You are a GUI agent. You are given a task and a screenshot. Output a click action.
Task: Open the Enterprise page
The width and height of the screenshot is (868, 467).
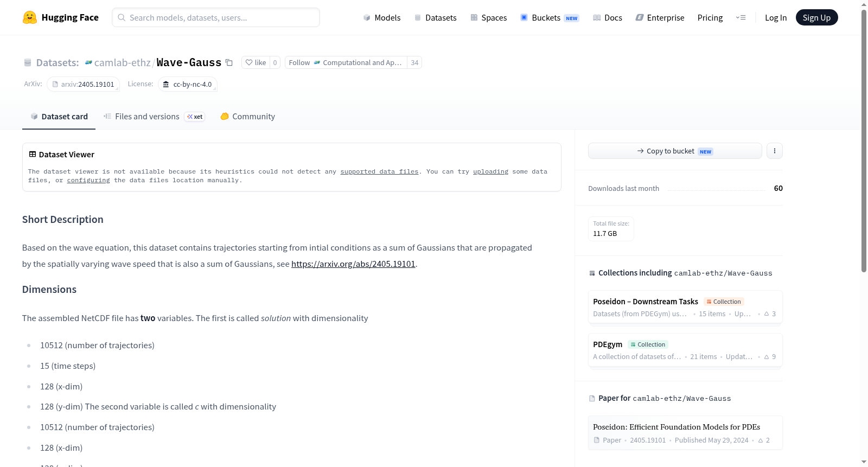coord(660,17)
